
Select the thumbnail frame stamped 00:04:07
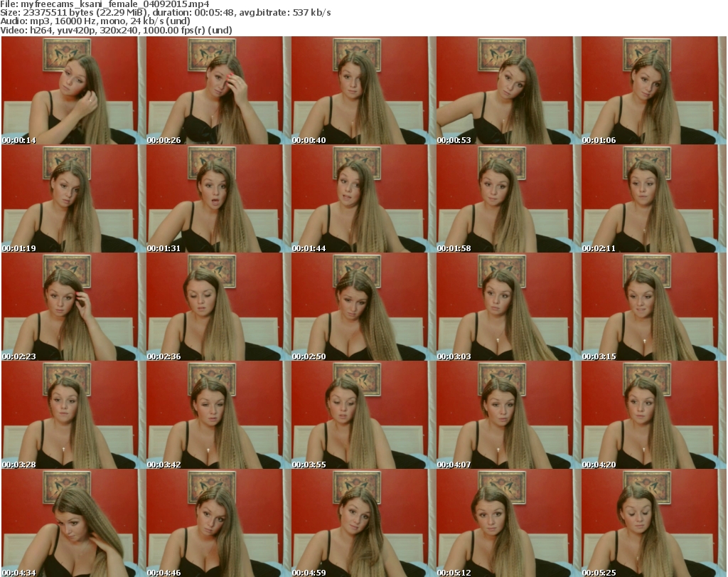pyautogui.click(x=508, y=415)
